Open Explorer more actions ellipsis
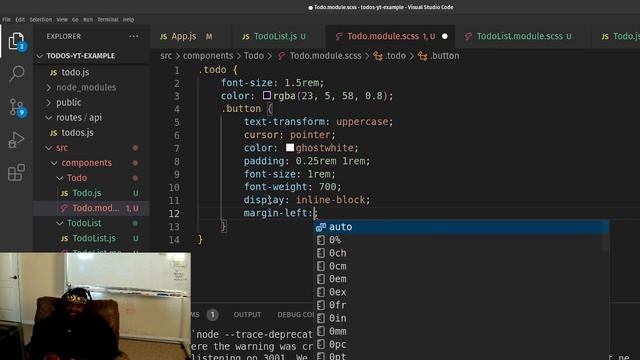The height and width of the screenshot is (360, 640). point(133,36)
